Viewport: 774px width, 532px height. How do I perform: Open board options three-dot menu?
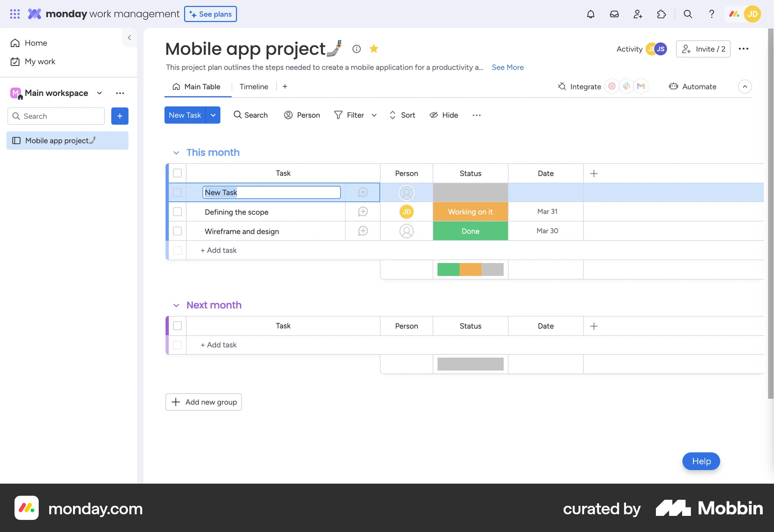(x=743, y=49)
